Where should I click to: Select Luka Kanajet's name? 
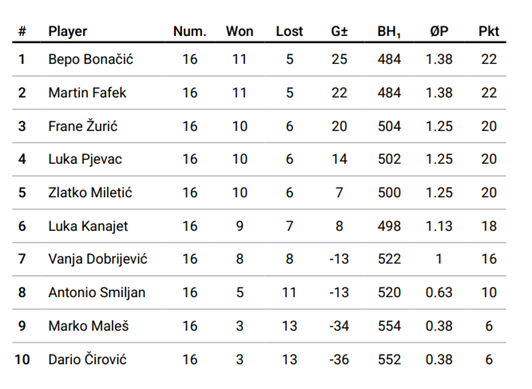pos(88,226)
